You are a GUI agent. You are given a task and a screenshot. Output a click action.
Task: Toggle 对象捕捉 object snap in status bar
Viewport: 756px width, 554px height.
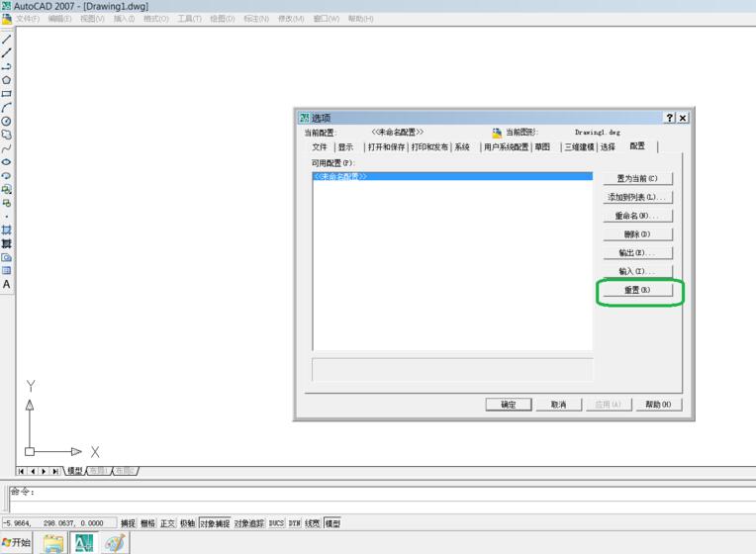coord(215,523)
